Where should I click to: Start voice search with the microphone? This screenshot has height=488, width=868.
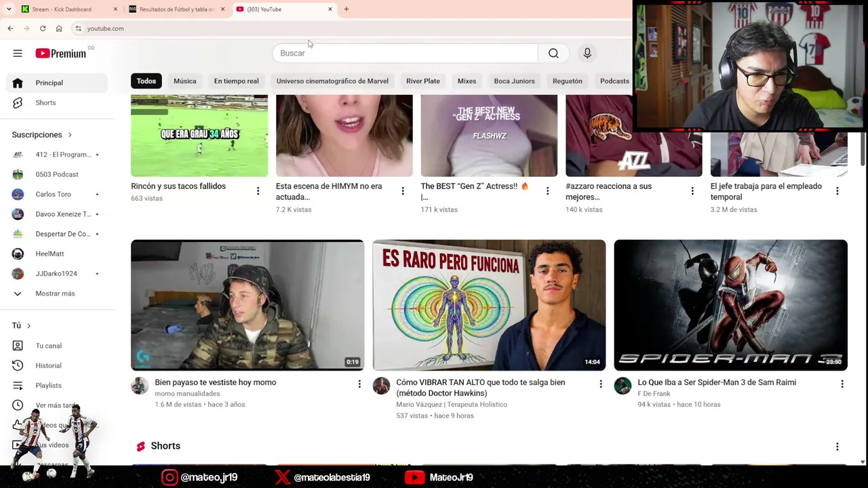(587, 53)
